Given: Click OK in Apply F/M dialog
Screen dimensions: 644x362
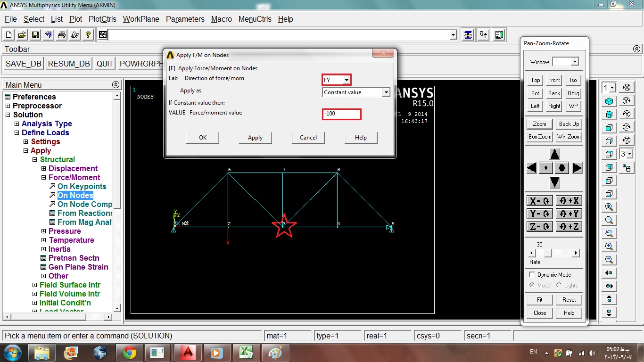Looking at the screenshot, I should (x=203, y=138).
